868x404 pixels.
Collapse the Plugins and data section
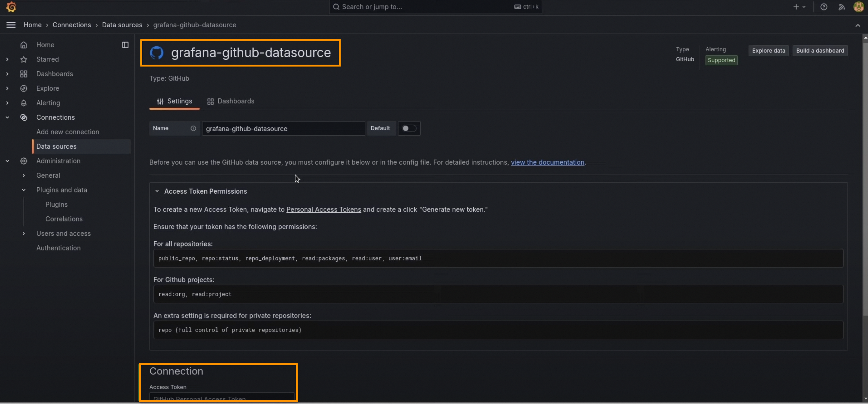(x=24, y=190)
